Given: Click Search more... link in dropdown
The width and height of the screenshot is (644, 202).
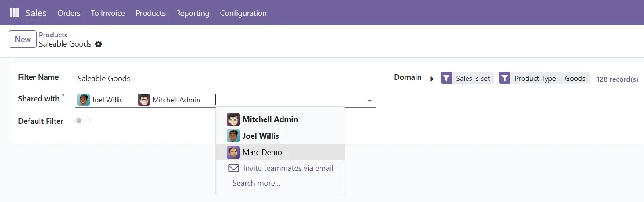Looking at the screenshot, I should tap(256, 183).
